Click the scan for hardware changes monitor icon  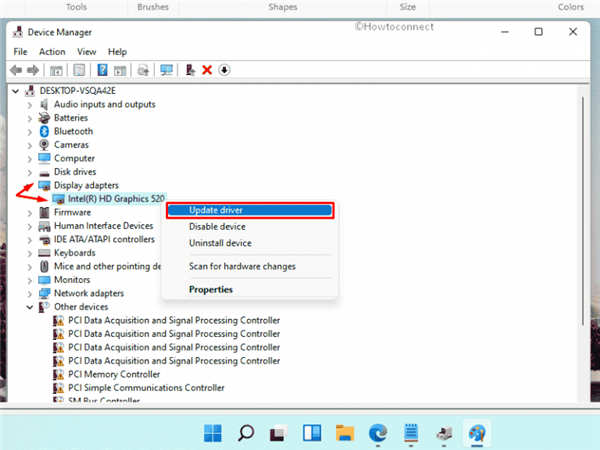[x=166, y=70]
